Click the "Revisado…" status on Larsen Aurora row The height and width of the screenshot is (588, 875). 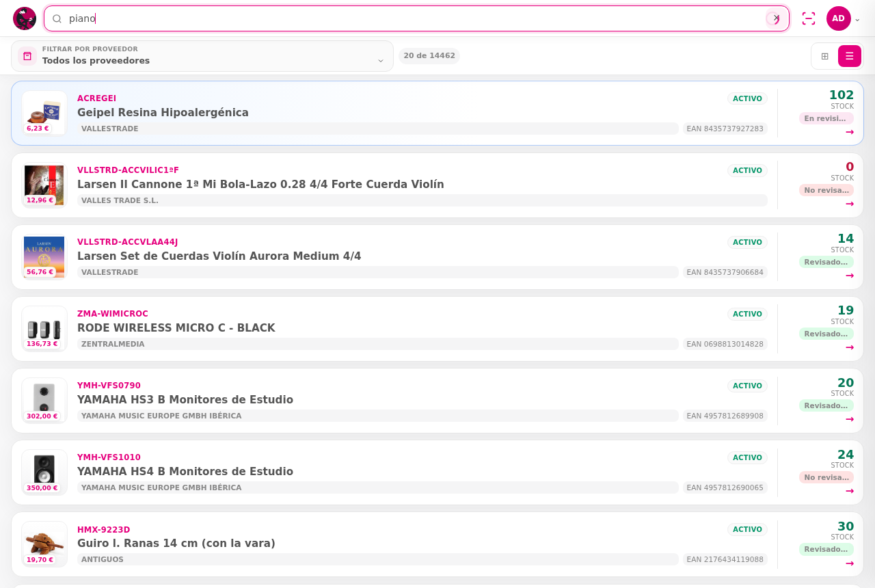coord(826,262)
